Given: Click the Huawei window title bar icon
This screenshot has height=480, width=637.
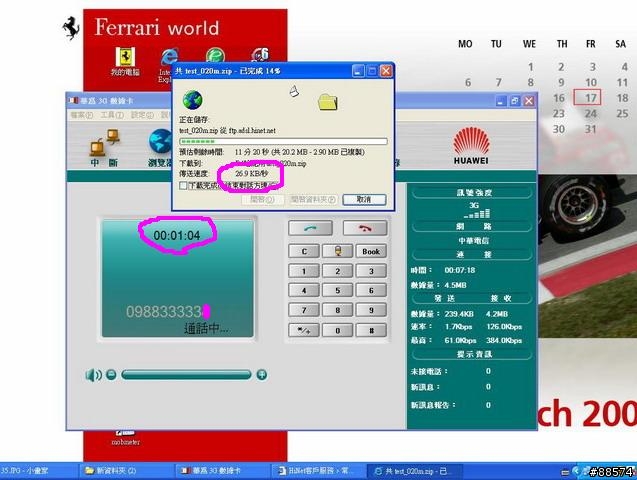Looking at the screenshot, I should (73, 100).
